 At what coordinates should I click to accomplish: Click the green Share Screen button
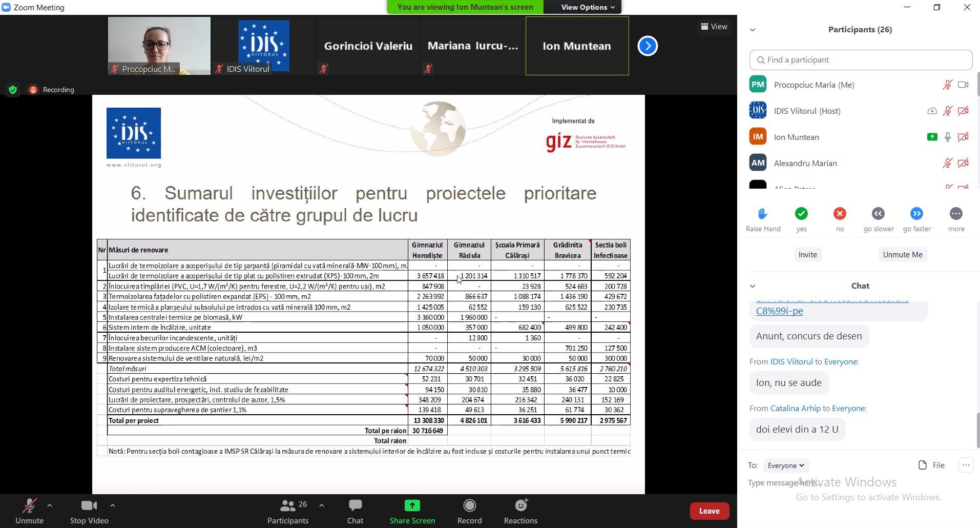412,511
